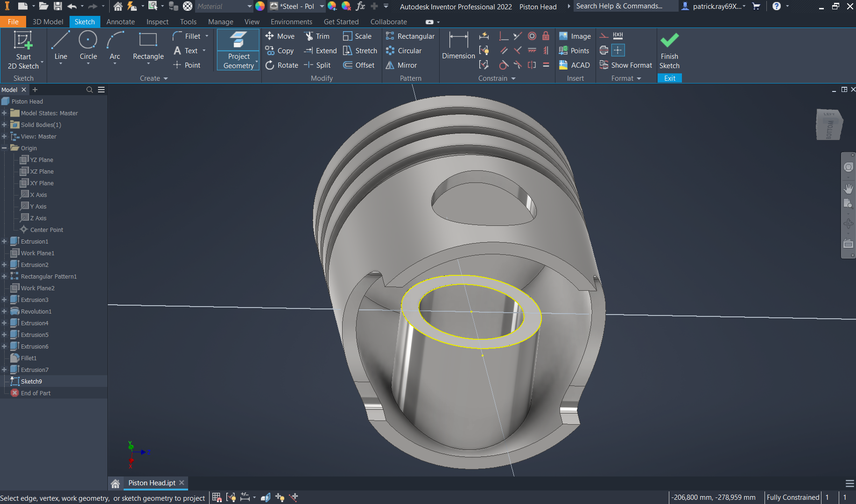This screenshot has width=856, height=504.
Task: Toggle the Centerline format option
Action: pyautogui.click(x=604, y=50)
